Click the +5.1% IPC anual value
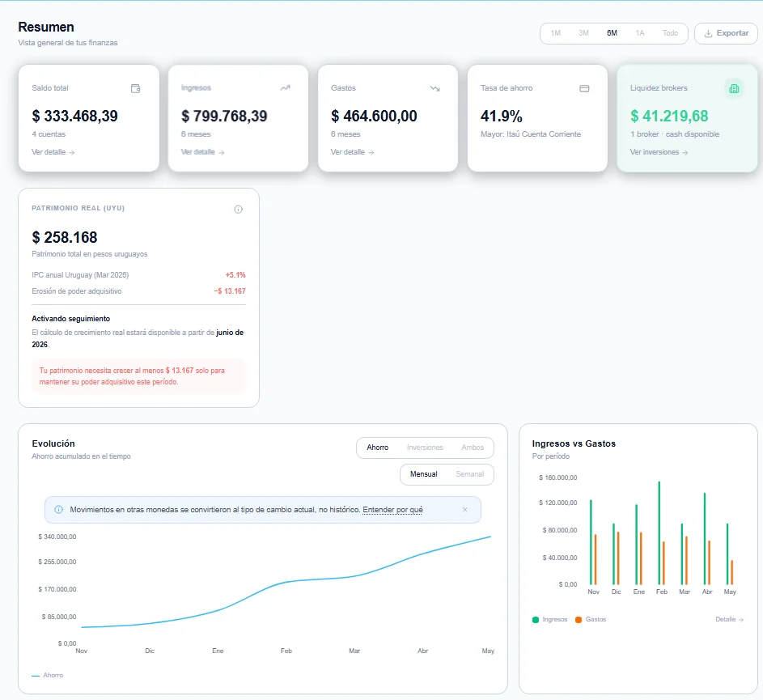 click(x=235, y=275)
